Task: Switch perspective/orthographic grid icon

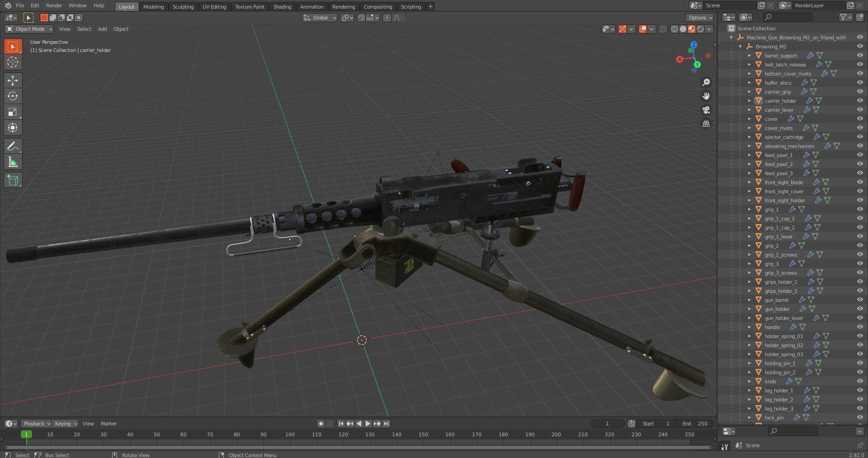Action: tap(706, 124)
